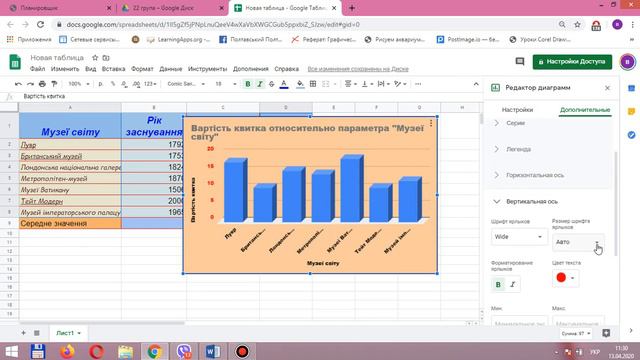
Task: Increase decimal places
Action: coord(136,84)
